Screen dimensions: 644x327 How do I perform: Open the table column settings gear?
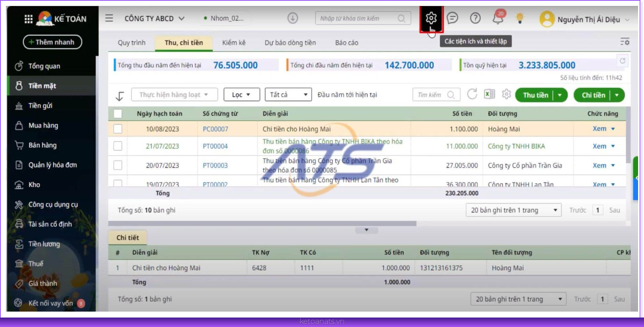tap(507, 94)
